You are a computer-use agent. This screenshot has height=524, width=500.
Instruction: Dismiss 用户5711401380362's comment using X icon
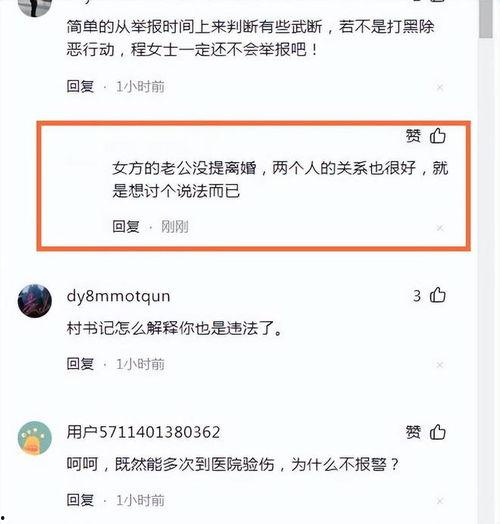[440, 501]
